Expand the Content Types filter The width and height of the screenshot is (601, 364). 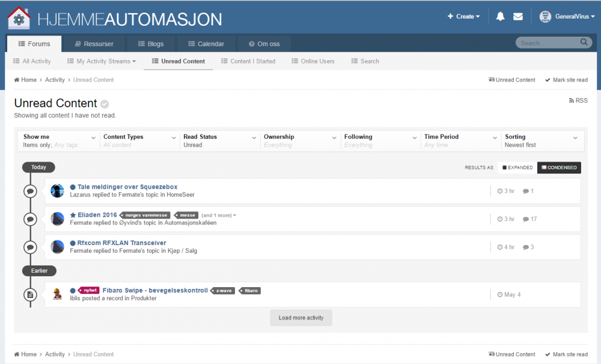coord(139,141)
